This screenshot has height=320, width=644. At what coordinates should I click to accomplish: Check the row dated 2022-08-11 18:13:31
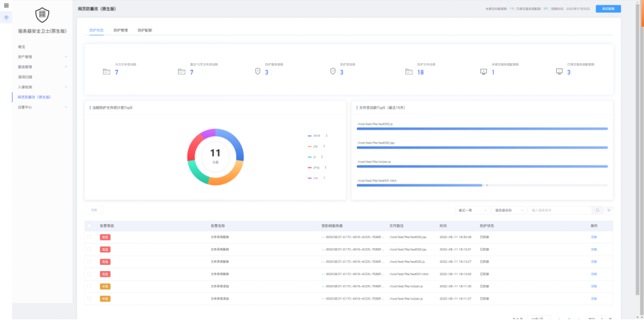[x=89, y=250]
